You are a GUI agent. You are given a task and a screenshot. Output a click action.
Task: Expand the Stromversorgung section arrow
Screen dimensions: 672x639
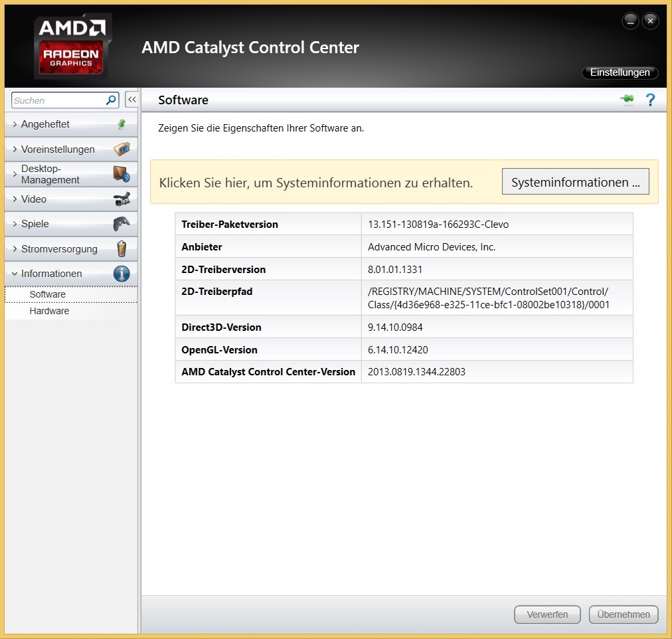(15, 248)
